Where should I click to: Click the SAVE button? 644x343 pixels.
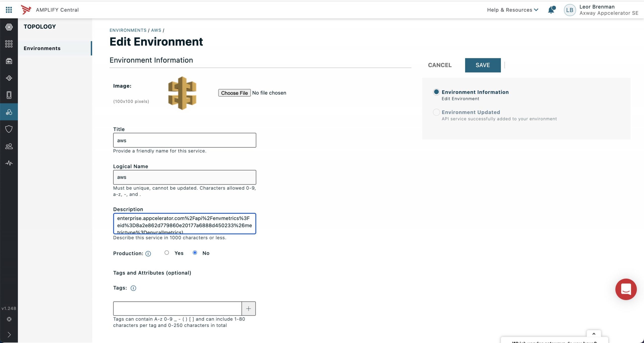(483, 65)
